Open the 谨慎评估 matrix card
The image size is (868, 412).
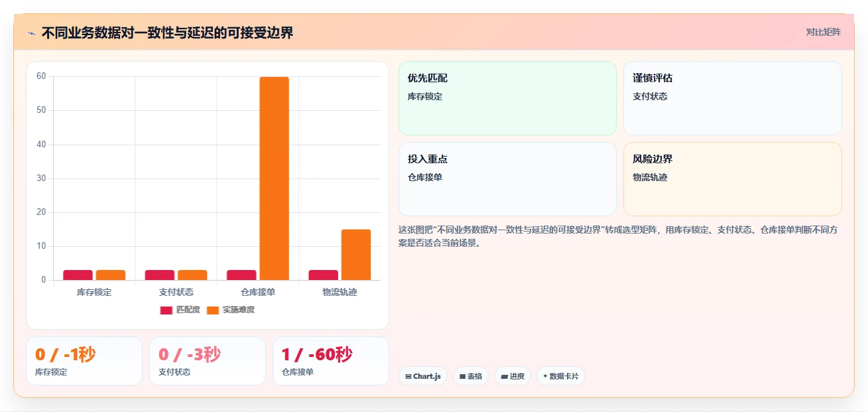point(733,98)
